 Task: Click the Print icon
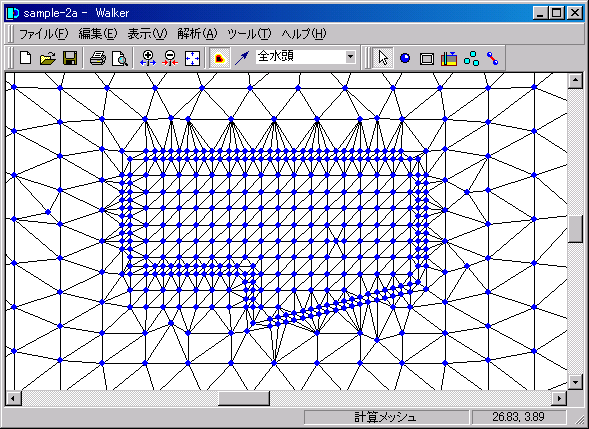98,58
